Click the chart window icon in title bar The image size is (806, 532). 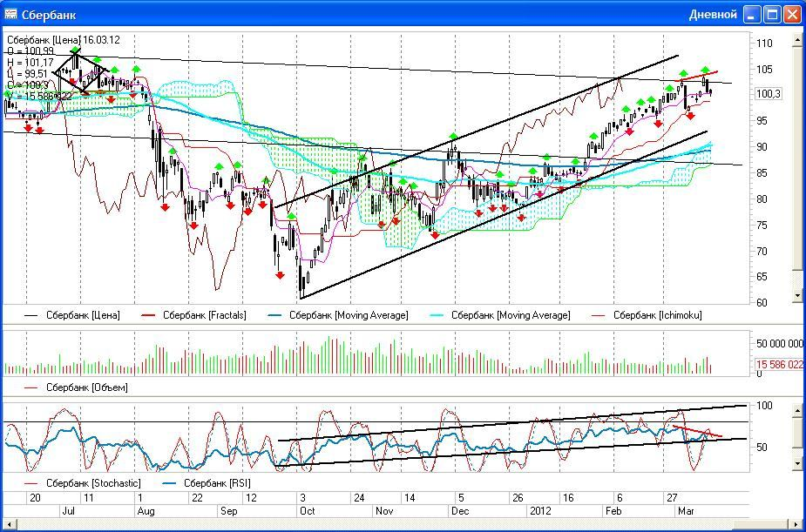click(10, 14)
